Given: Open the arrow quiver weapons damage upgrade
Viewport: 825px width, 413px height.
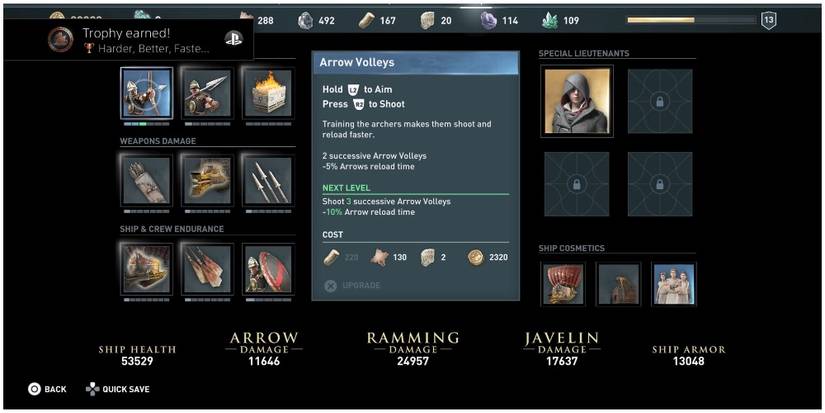Looking at the screenshot, I should point(146,180).
